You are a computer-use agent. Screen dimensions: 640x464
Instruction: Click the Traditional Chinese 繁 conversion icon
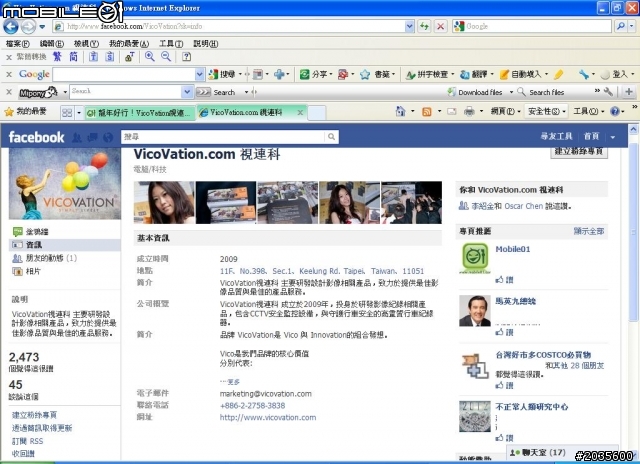[x=57, y=56]
